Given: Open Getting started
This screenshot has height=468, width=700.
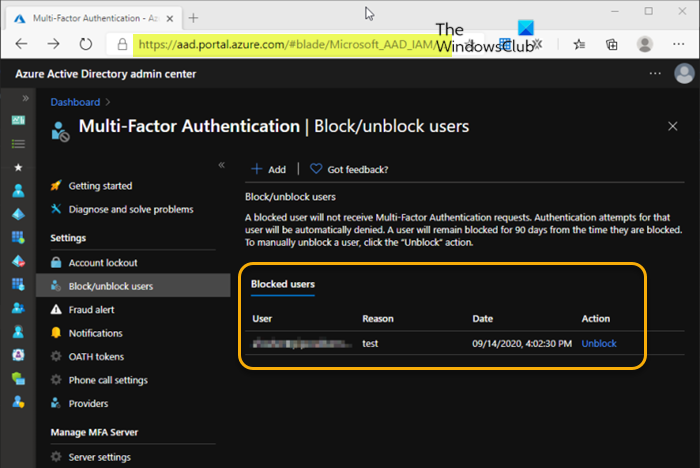Looking at the screenshot, I should 100,186.
